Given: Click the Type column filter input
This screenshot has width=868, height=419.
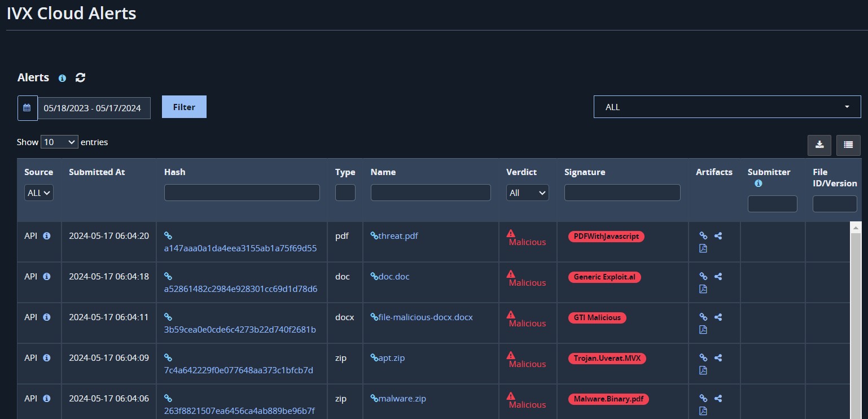Looking at the screenshot, I should tap(345, 193).
